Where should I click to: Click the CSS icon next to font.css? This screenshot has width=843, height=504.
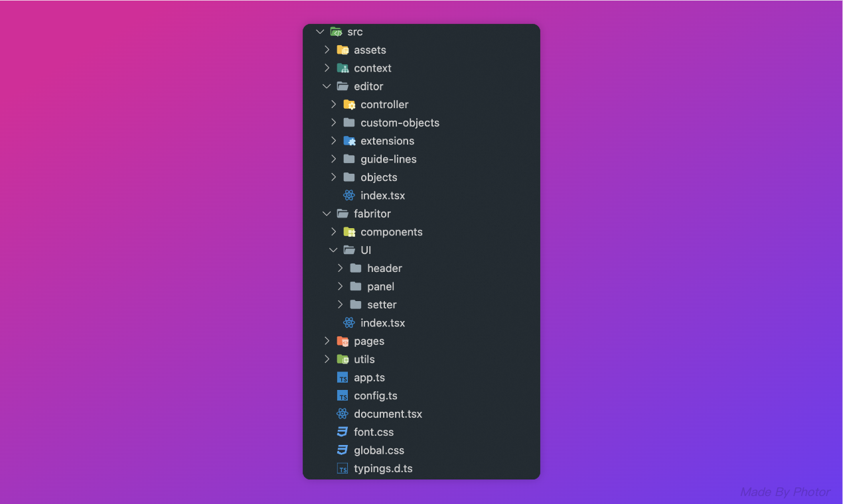coord(343,432)
